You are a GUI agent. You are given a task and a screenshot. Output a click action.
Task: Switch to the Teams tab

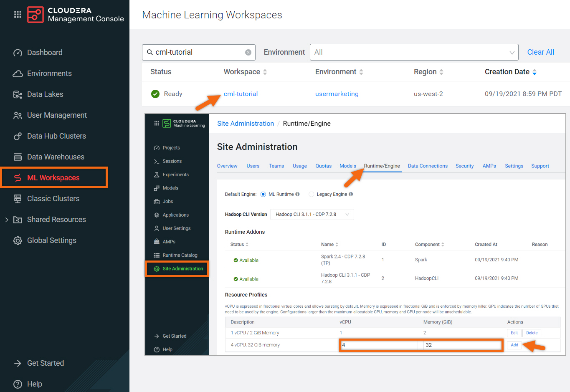coord(276,166)
